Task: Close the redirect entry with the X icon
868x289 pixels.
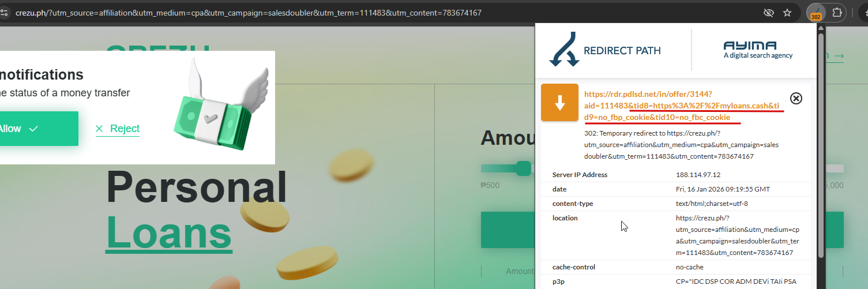Action: pos(796,99)
